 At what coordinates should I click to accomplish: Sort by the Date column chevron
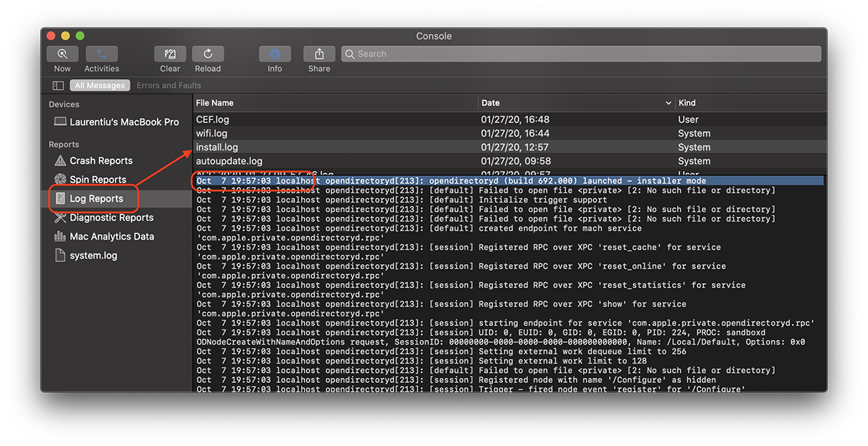[x=668, y=103]
